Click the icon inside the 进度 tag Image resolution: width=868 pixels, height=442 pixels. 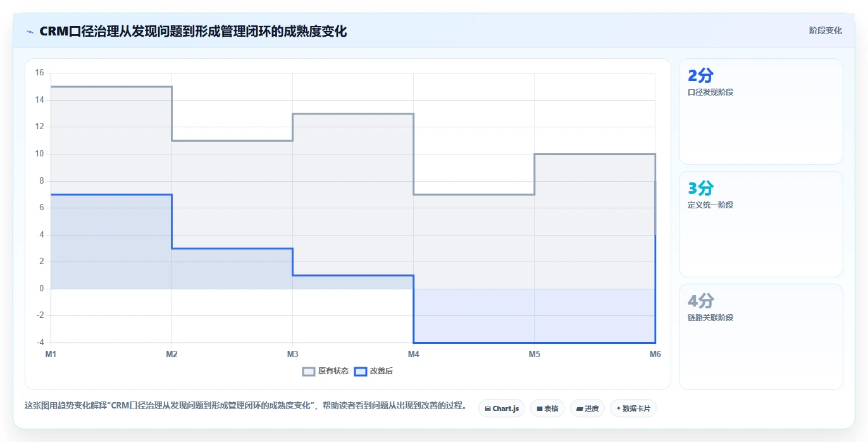click(580, 409)
